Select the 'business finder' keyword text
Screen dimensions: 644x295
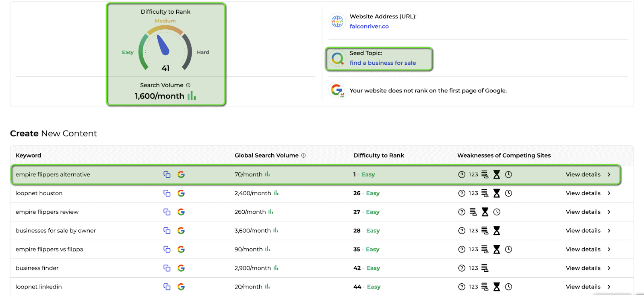pyautogui.click(x=37, y=268)
